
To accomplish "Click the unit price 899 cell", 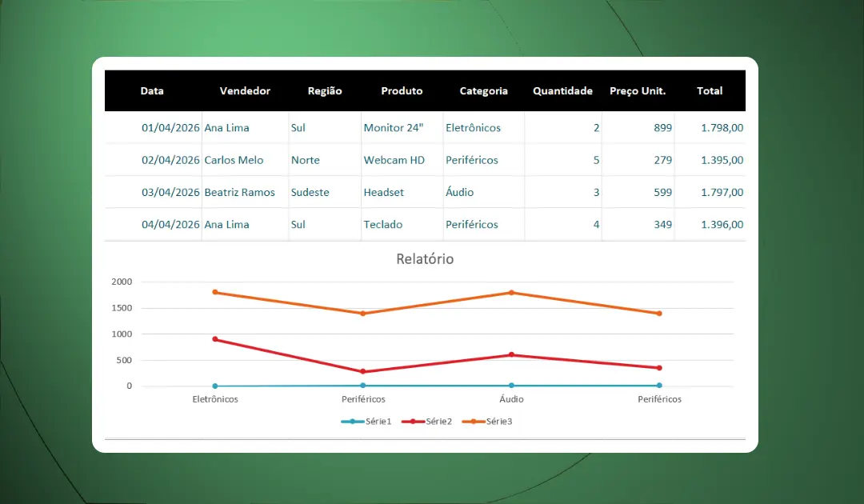I will click(663, 128).
